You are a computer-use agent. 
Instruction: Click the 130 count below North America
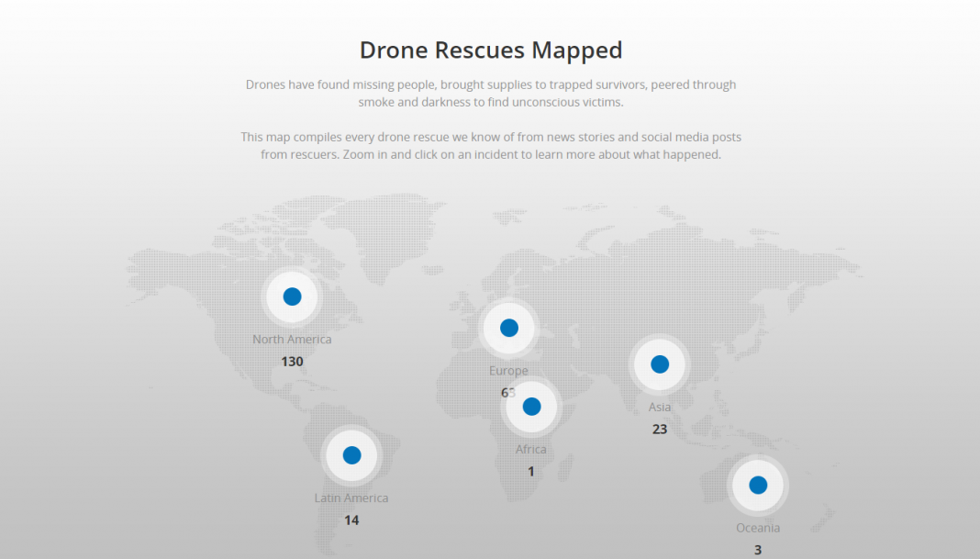292,361
